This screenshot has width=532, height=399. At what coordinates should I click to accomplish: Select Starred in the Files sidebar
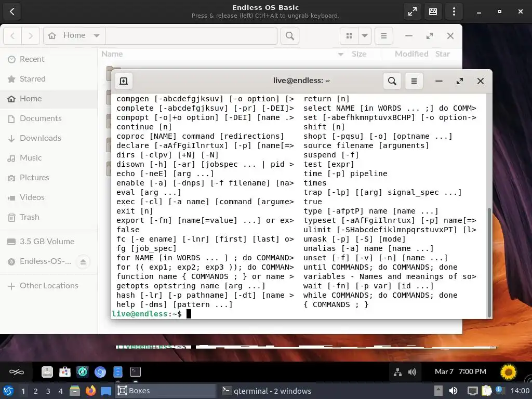click(49, 79)
